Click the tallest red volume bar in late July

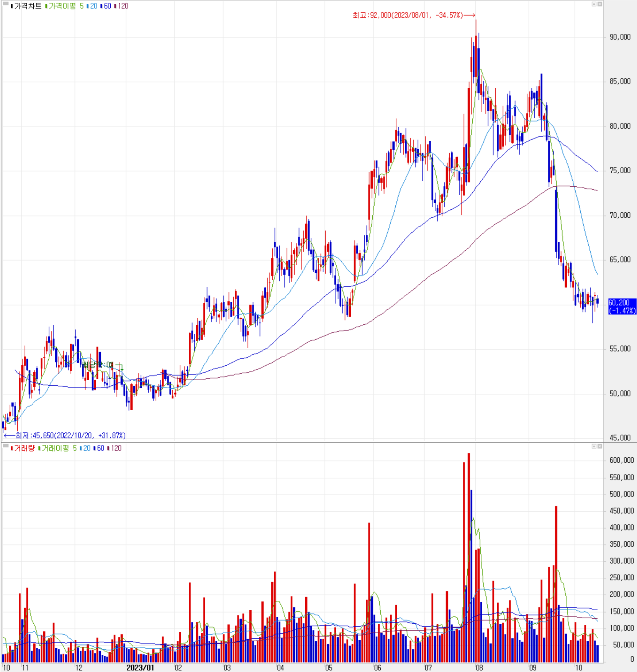469,558
